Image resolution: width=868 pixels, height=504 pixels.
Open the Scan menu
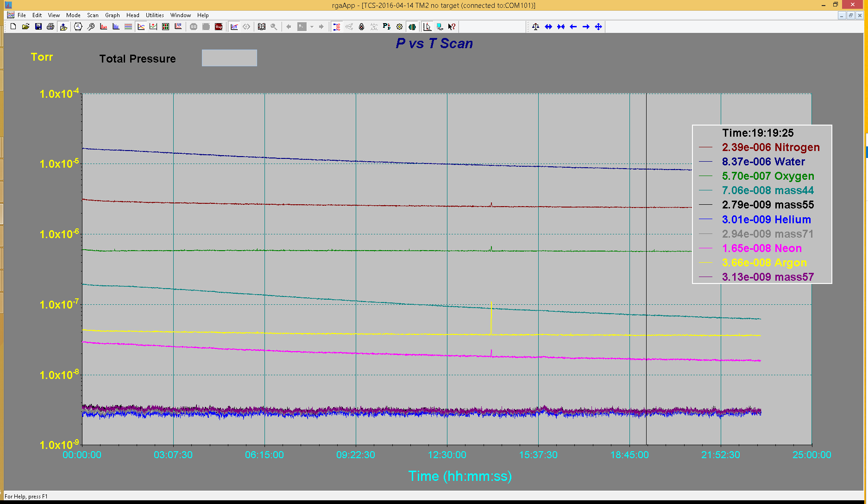pyautogui.click(x=93, y=15)
